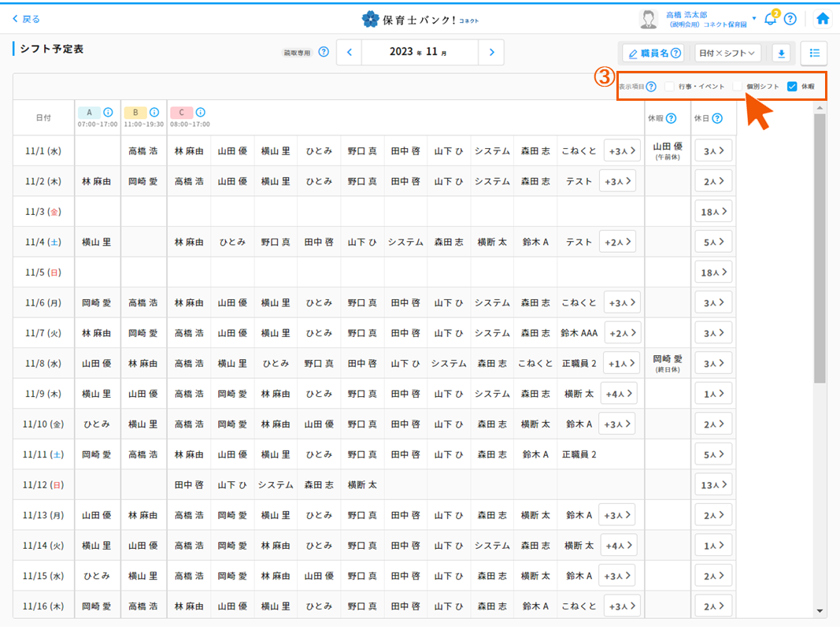Click info icon next to shift C

pos(200,113)
